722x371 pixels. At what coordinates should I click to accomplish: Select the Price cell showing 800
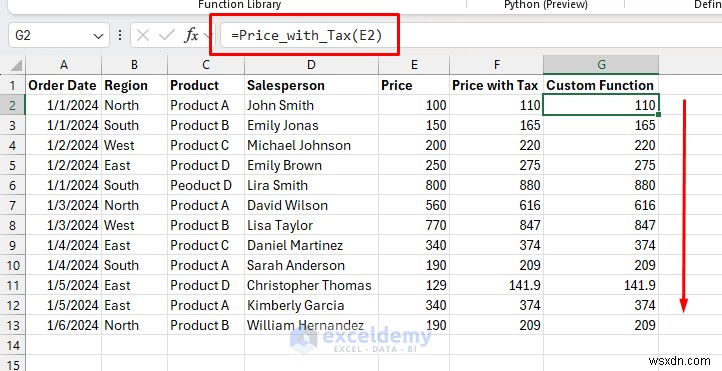(x=414, y=185)
